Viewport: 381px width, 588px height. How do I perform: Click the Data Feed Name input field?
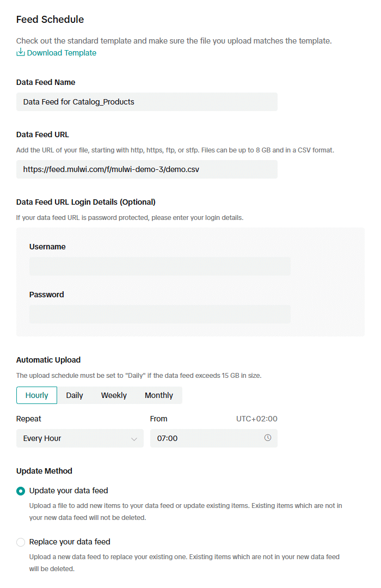tap(147, 102)
